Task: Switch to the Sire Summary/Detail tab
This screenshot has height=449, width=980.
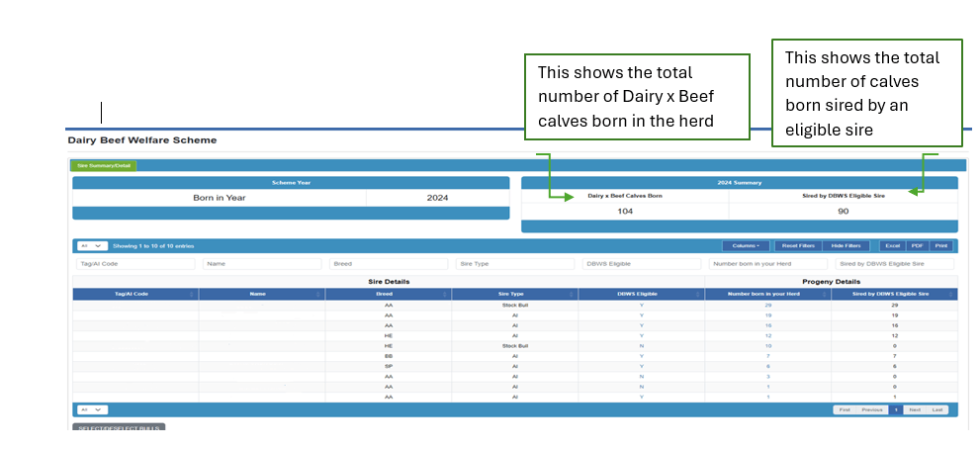Action: pos(104,166)
